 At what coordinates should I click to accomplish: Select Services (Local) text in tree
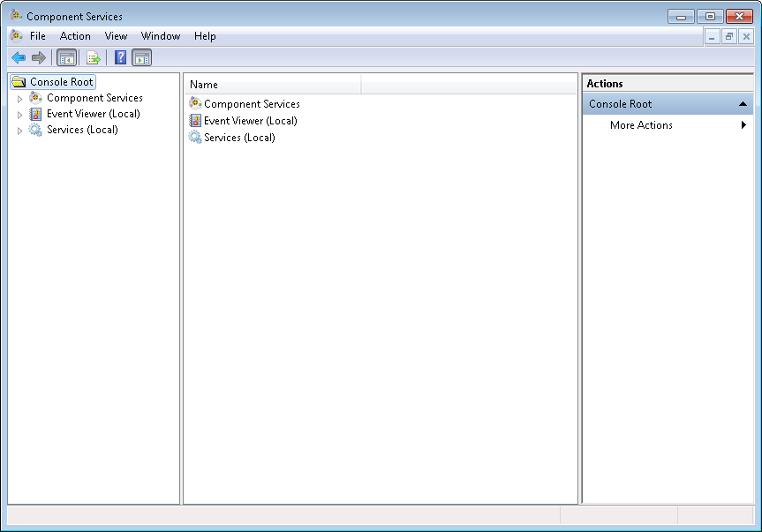[82, 130]
